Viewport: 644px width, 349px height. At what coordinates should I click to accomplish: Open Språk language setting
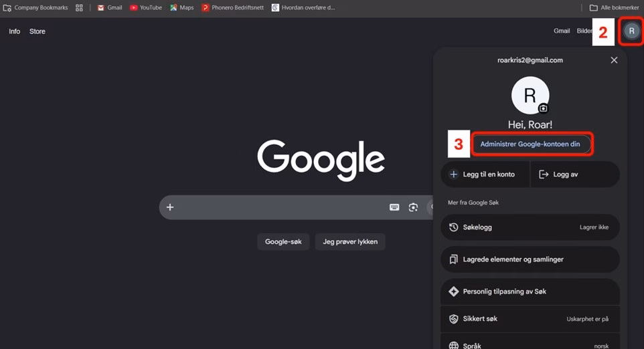pos(530,344)
